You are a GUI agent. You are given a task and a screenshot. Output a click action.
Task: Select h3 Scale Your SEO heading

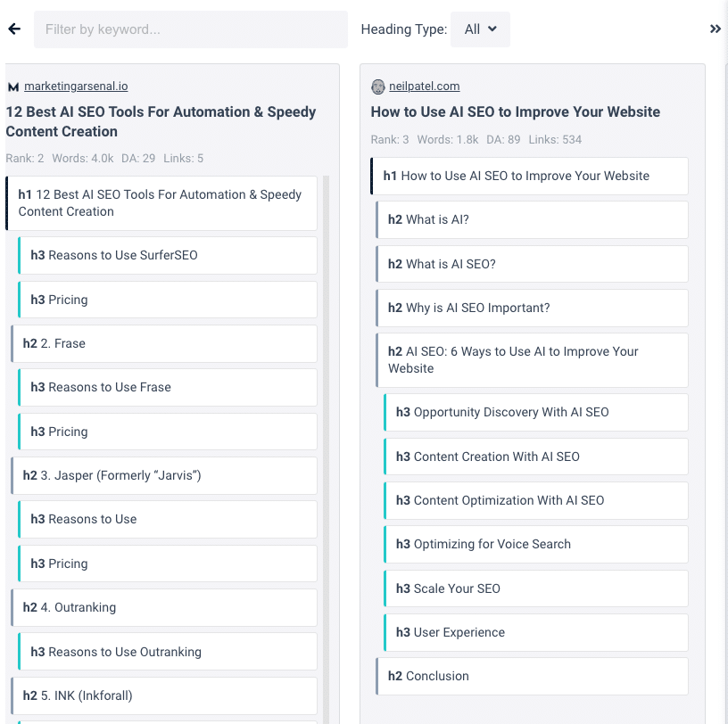[536, 588]
